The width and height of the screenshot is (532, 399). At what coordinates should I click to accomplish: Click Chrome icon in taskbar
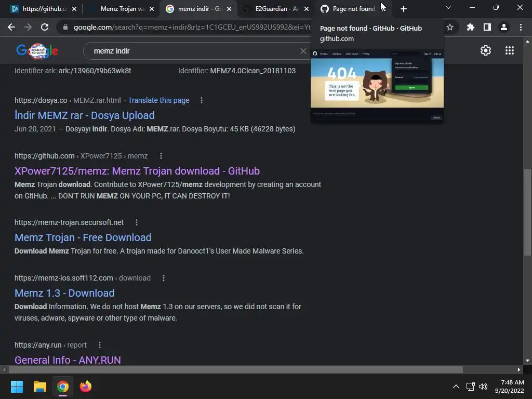pyautogui.click(x=63, y=387)
